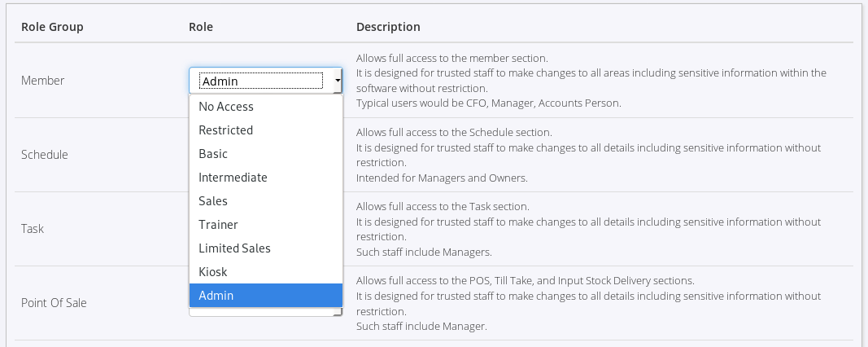868x347 pixels.
Task: Choose "Kiosk" in the role list
Action: point(213,272)
